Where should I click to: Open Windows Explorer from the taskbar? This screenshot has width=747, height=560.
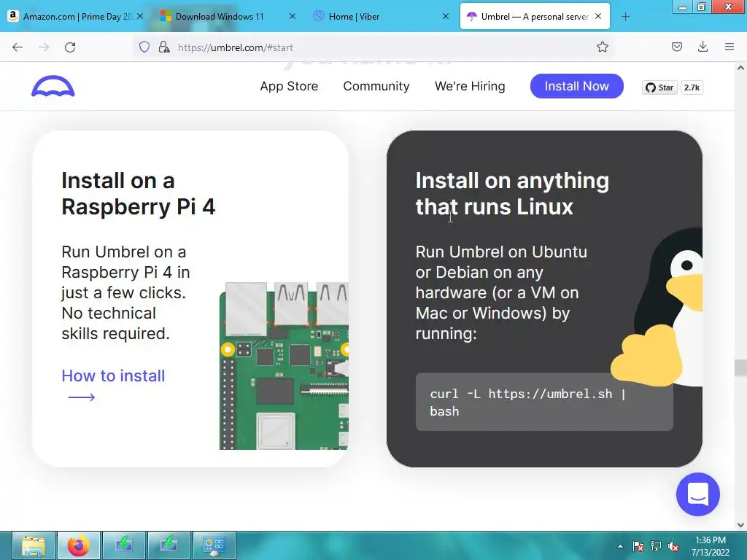click(x=34, y=545)
